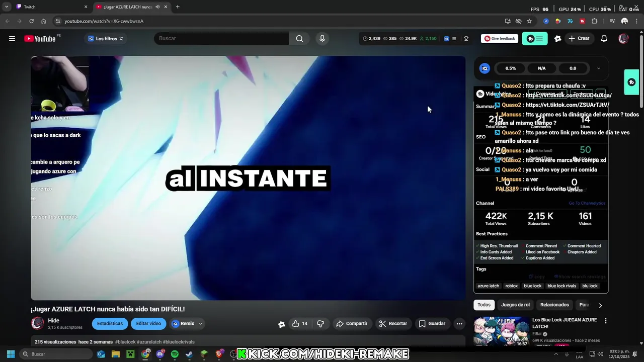Select the Juegos de rol chip
This screenshot has width=644, height=362.
(515, 305)
